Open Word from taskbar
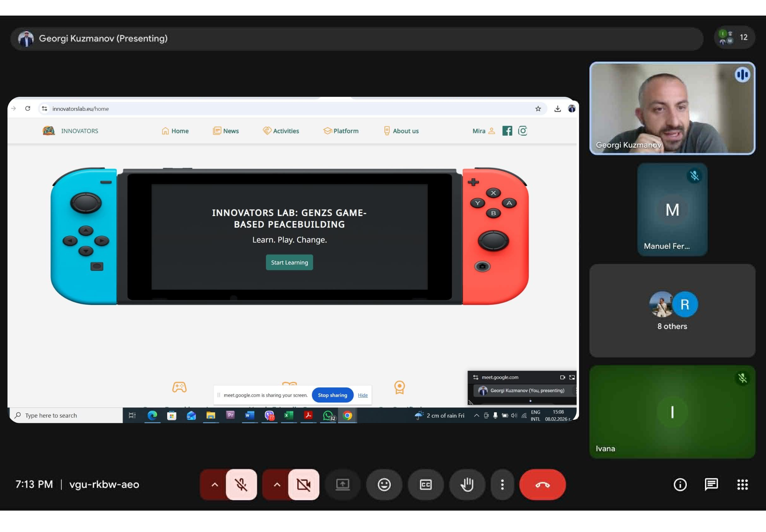 tap(249, 415)
